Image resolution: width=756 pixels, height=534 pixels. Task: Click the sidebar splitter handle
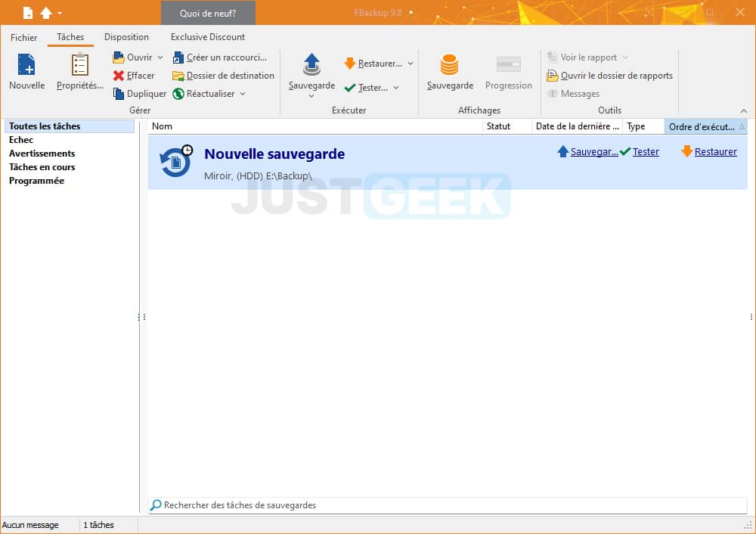point(141,317)
